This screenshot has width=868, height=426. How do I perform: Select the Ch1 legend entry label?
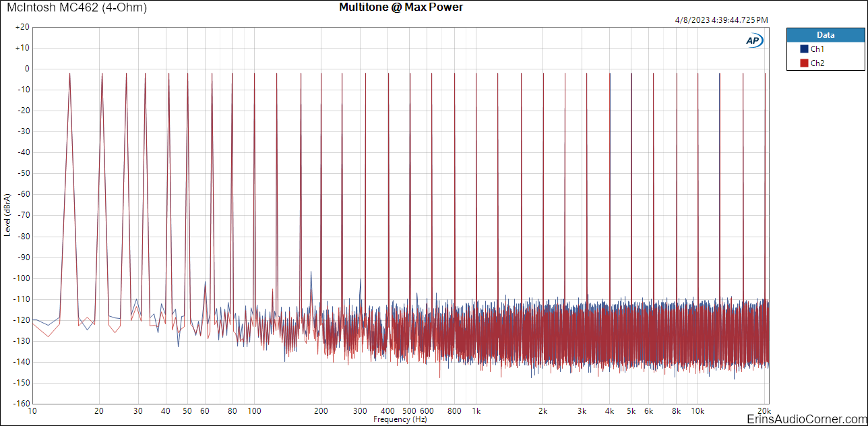817,49
